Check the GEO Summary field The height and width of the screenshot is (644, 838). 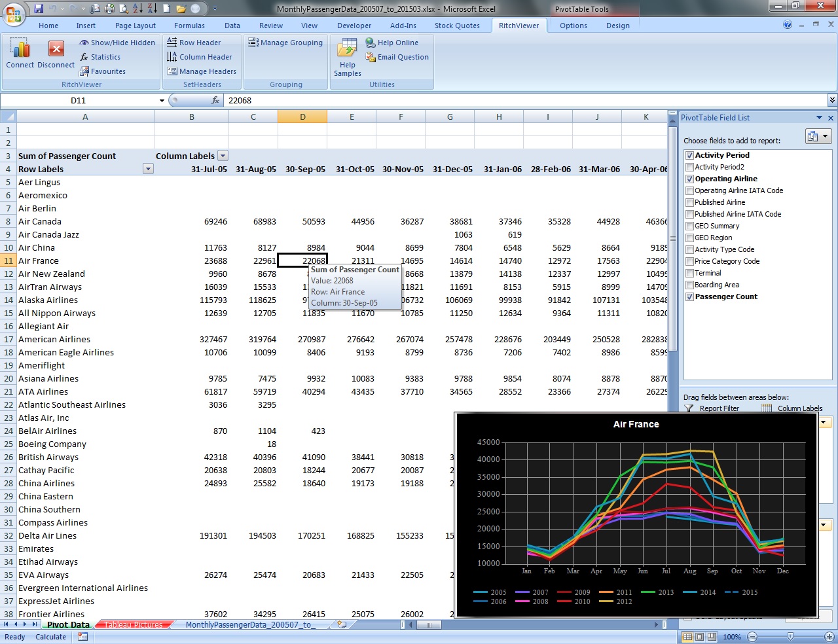point(689,226)
